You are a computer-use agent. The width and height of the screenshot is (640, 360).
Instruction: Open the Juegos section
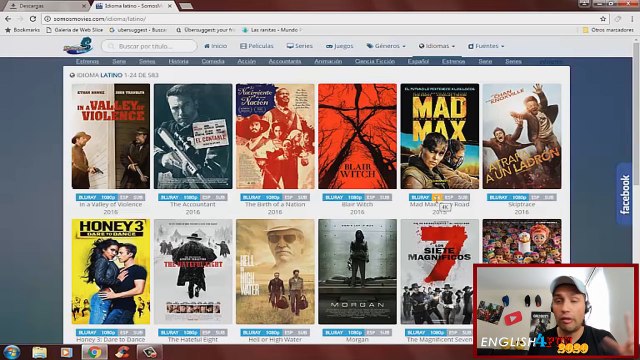[x=340, y=46]
